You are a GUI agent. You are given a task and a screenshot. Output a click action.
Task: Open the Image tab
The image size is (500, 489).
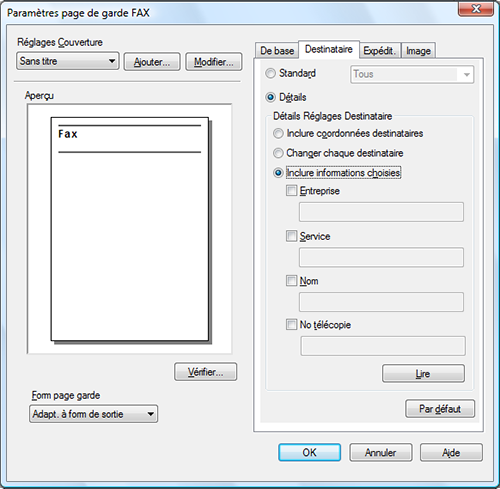pos(418,51)
